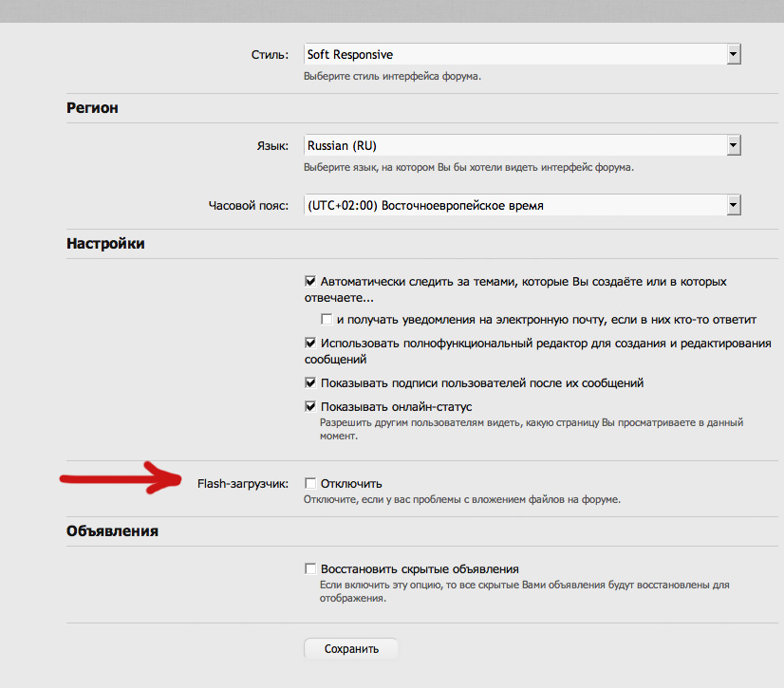
Task: Uncheck the show user signatures checkbox
Action: [310, 383]
